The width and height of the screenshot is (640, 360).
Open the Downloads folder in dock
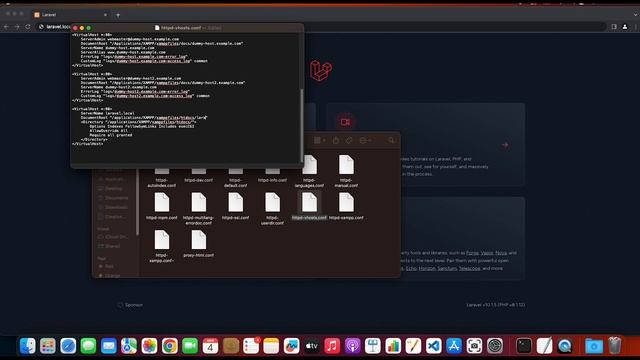[x=594, y=346]
